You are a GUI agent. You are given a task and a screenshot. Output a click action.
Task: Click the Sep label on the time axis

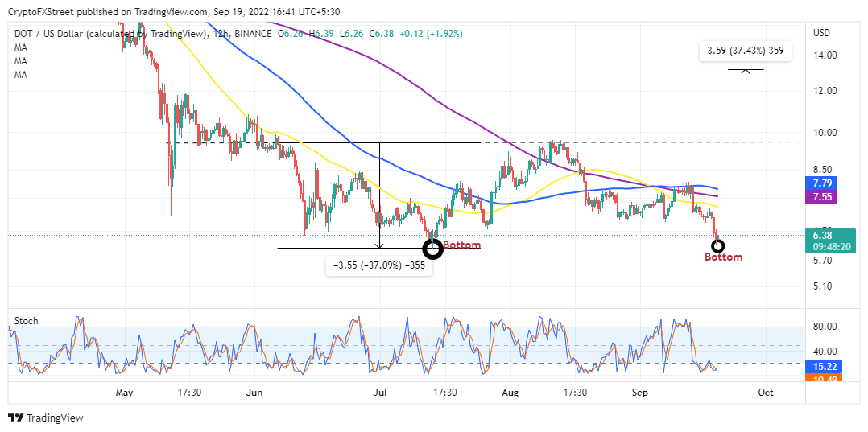pos(640,393)
